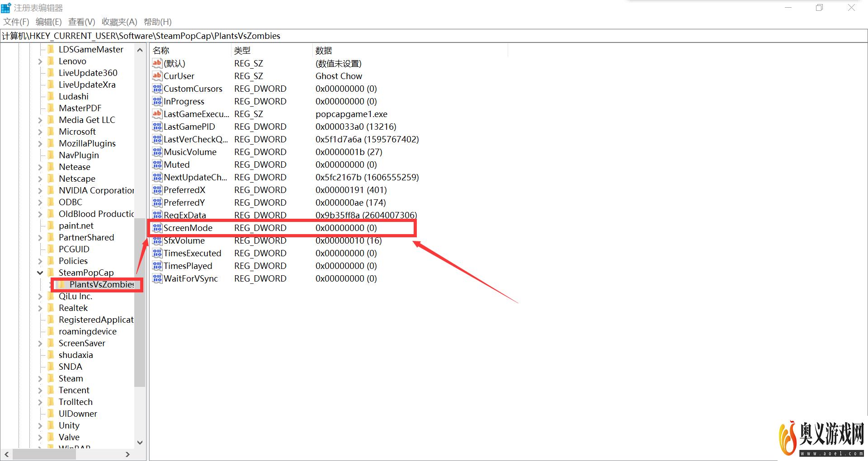Click the Tencent folder icon

[51, 390]
